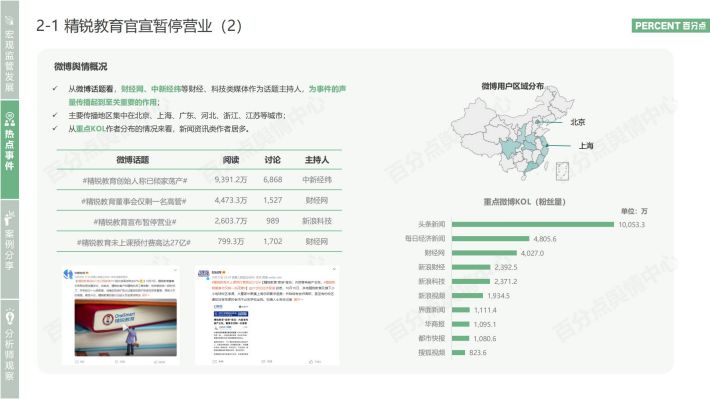Click the 案例分享 sidebar tab icon
The image size is (710, 399).
[10, 218]
